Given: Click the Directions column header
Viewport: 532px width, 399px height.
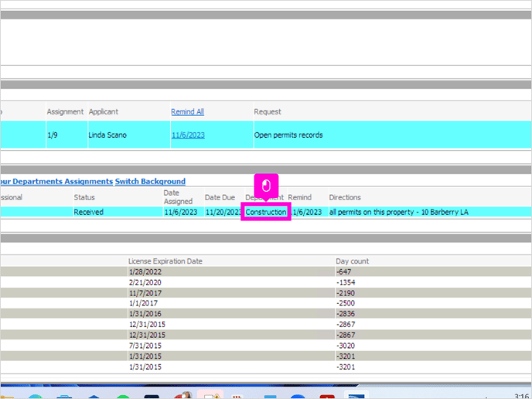Looking at the screenshot, I should coord(345,197).
